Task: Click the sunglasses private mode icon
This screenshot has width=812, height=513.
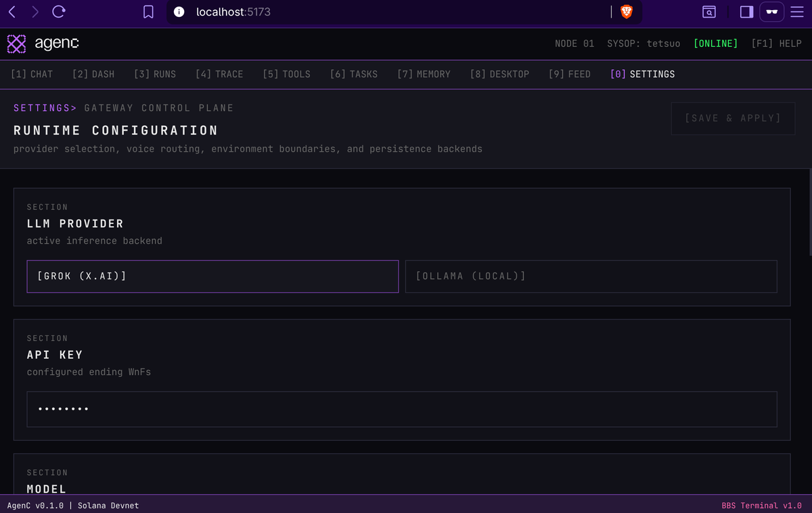Action: (771, 12)
